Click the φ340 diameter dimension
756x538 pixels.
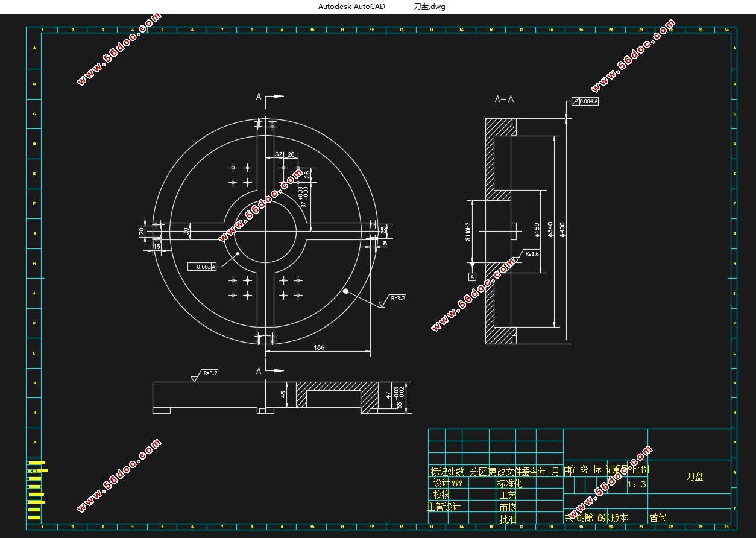550,229
